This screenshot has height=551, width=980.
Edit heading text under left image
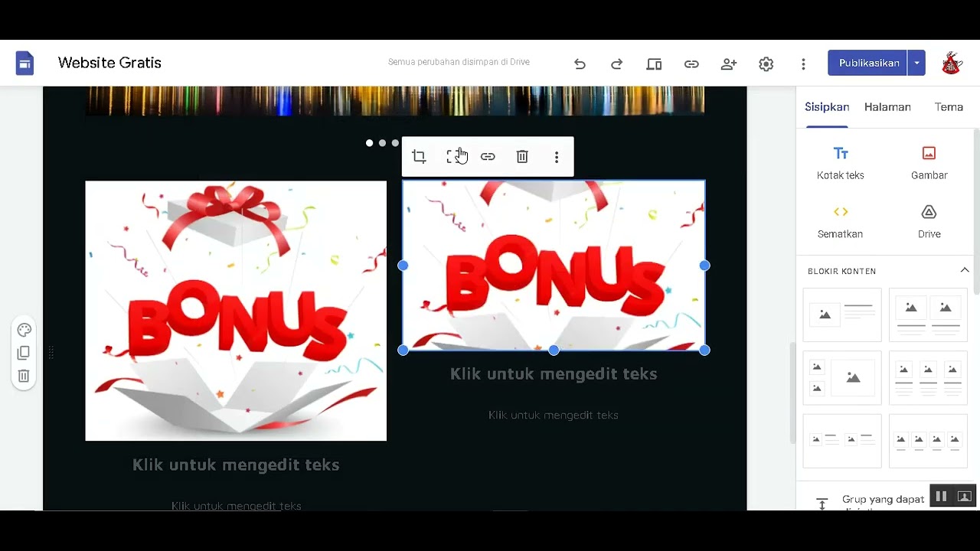[236, 465]
